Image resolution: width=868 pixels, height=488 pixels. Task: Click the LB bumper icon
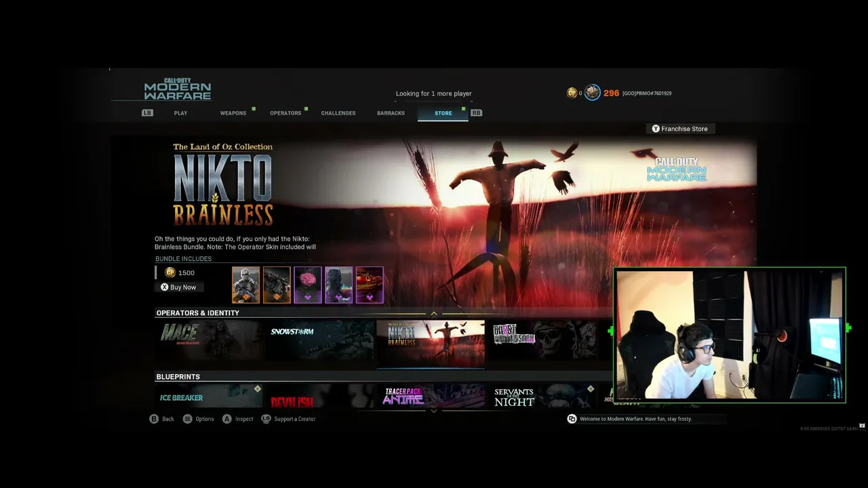pyautogui.click(x=147, y=113)
